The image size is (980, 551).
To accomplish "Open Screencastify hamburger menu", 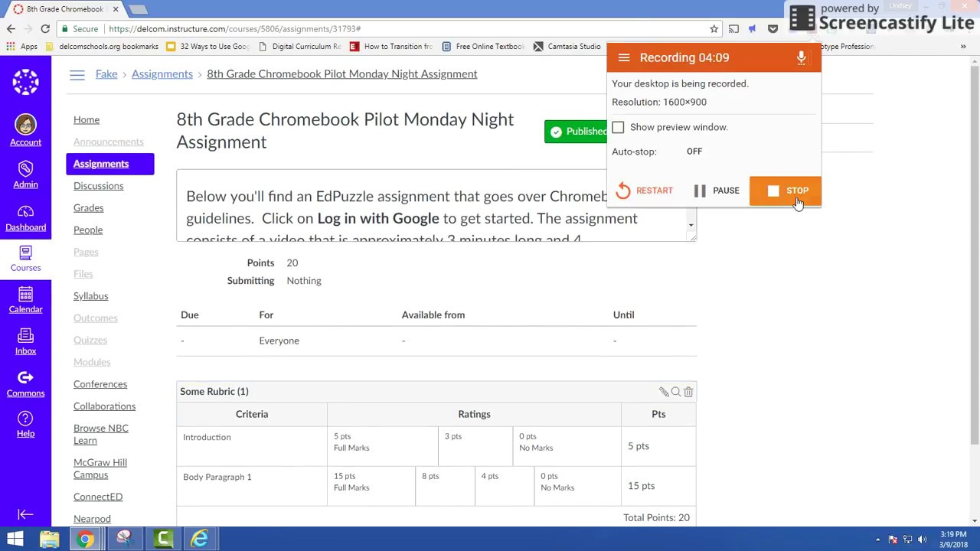I will coord(624,57).
